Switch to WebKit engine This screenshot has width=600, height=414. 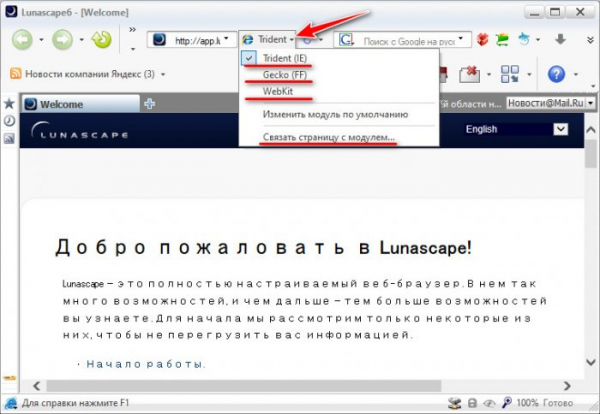pyautogui.click(x=277, y=92)
